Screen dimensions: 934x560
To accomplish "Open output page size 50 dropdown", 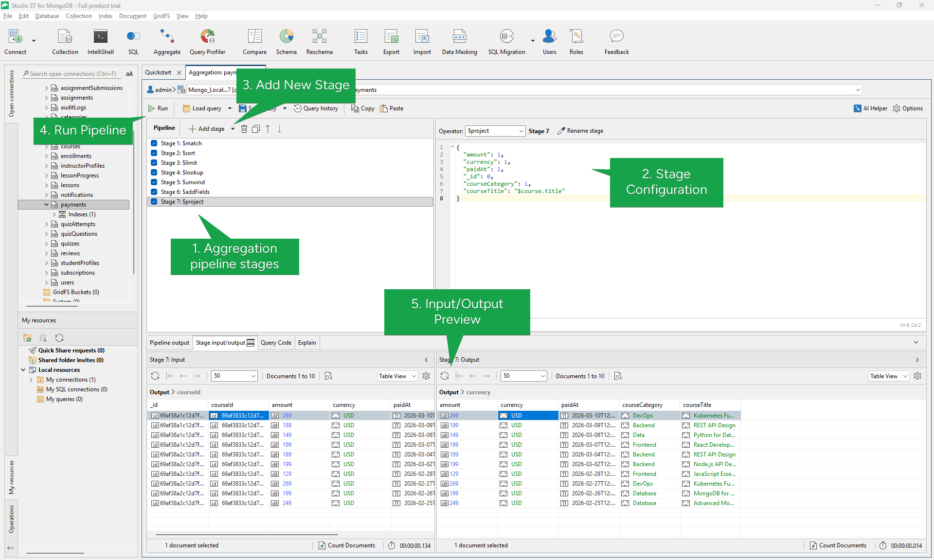I will coord(524,376).
